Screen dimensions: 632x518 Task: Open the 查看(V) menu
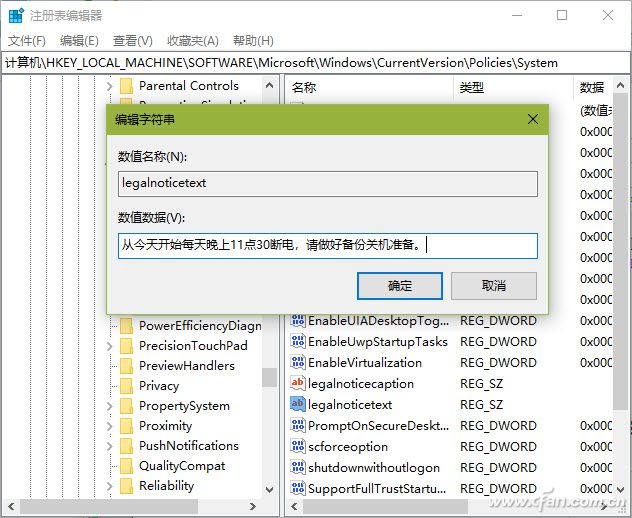click(133, 41)
